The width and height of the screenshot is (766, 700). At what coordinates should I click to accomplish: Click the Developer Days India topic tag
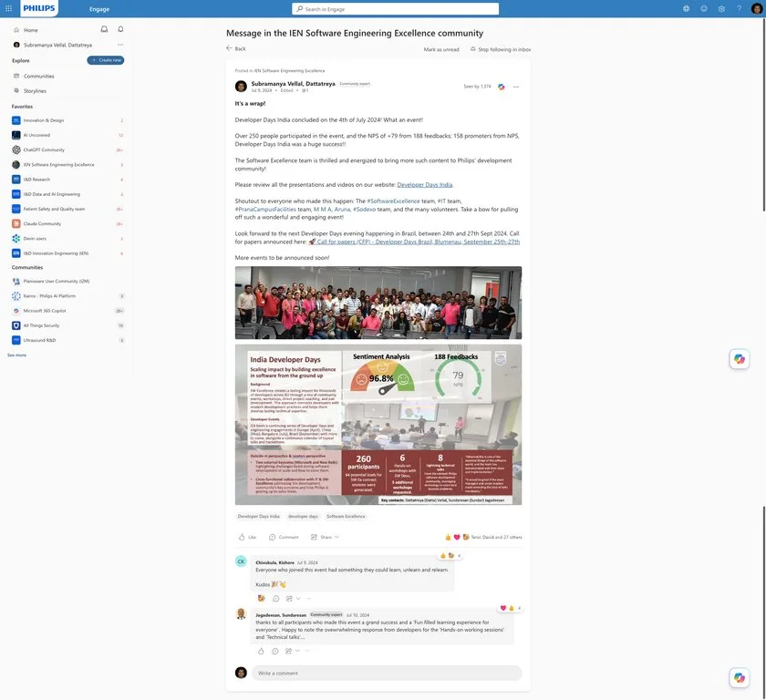pos(258,516)
